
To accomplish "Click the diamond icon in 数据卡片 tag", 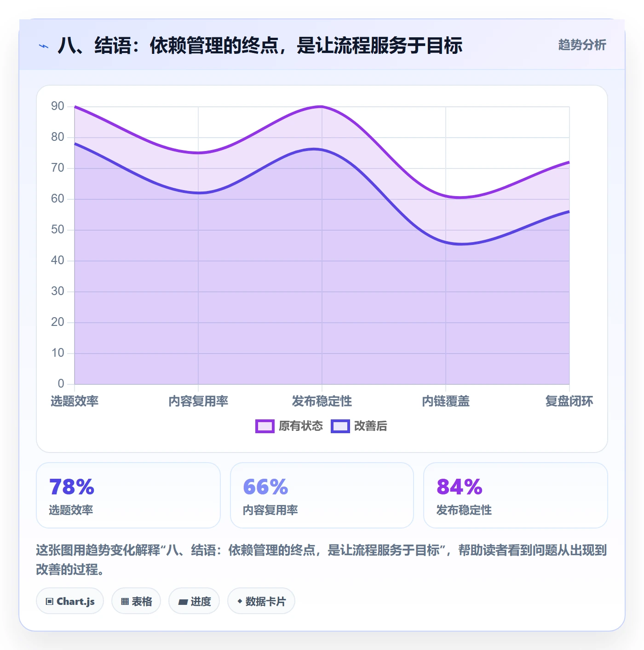I will [x=240, y=601].
